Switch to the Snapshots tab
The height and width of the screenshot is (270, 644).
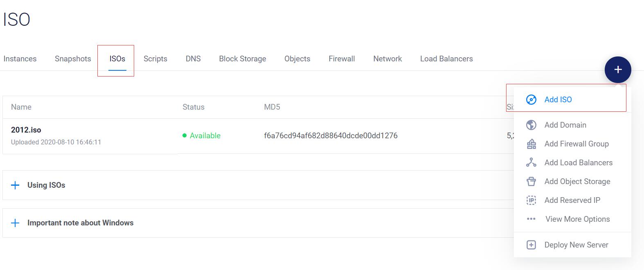click(x=73, y=59)
